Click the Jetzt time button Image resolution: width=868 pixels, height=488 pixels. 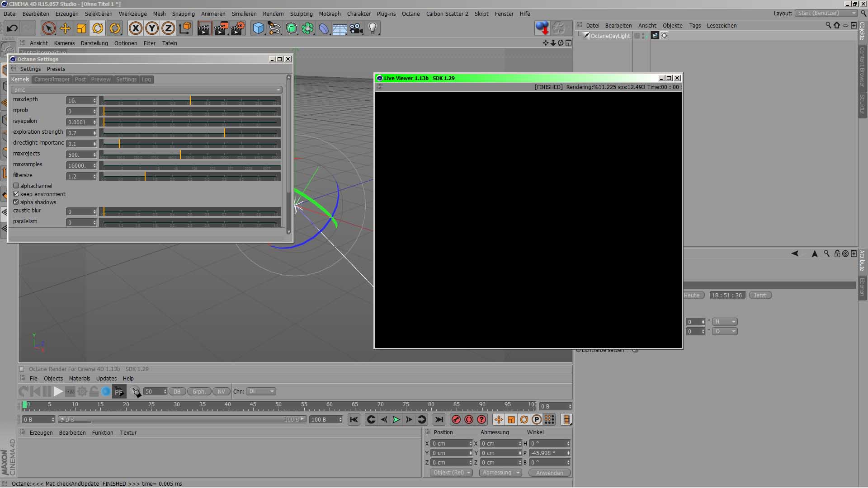760,296
